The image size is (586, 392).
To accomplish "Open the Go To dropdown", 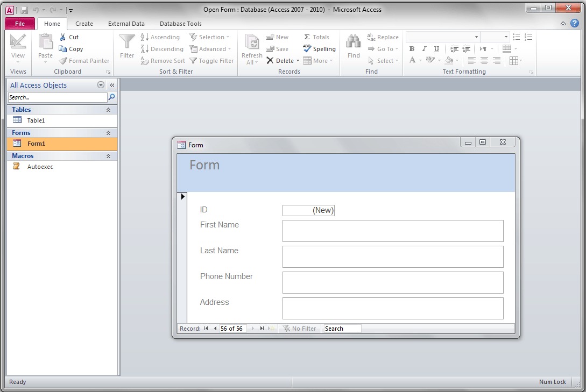I will click(x=383, y=49).
